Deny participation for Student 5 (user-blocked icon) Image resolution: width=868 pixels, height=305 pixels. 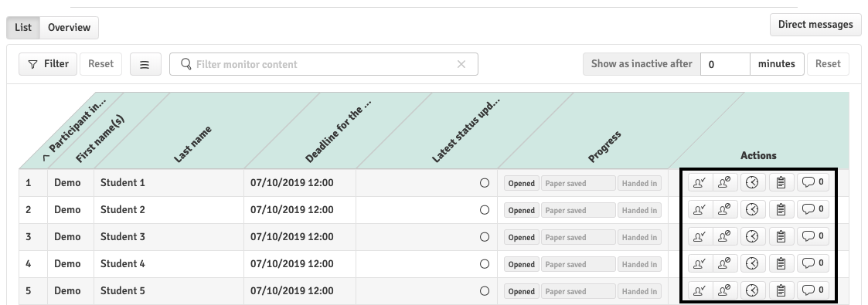pos(725,290)
